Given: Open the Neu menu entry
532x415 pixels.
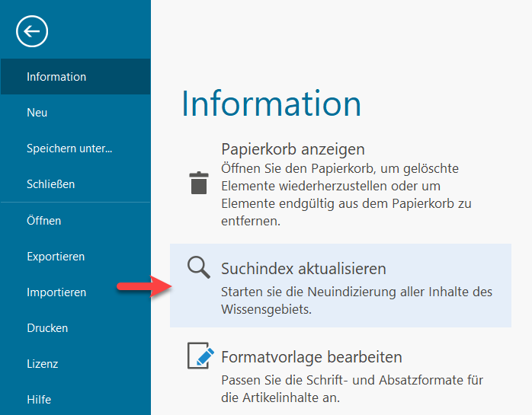Looking at the screenshot, I should [x=37, y=113].
